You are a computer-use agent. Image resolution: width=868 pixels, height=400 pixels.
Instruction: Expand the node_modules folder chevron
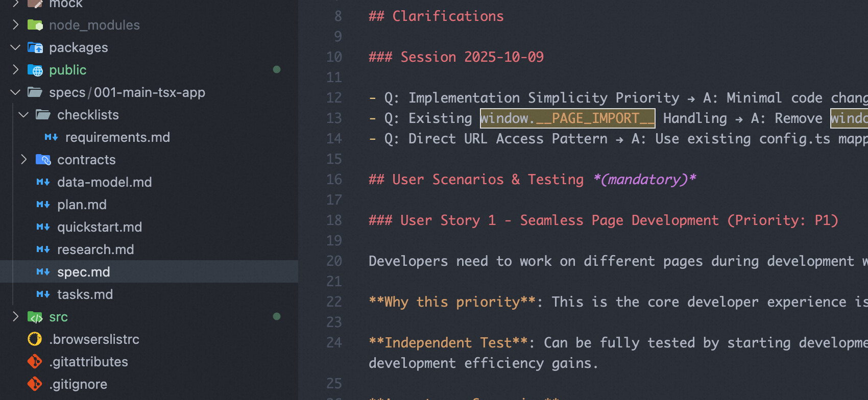coord(15,25)
